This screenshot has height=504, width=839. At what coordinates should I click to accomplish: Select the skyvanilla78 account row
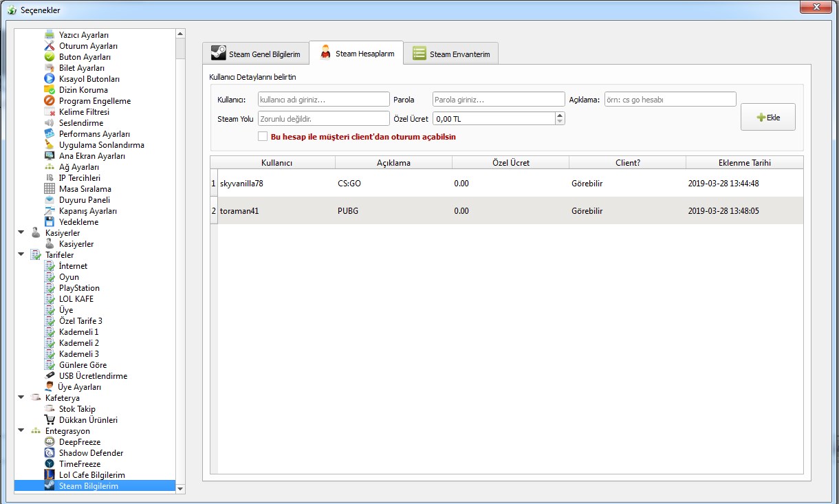point(510,184)
